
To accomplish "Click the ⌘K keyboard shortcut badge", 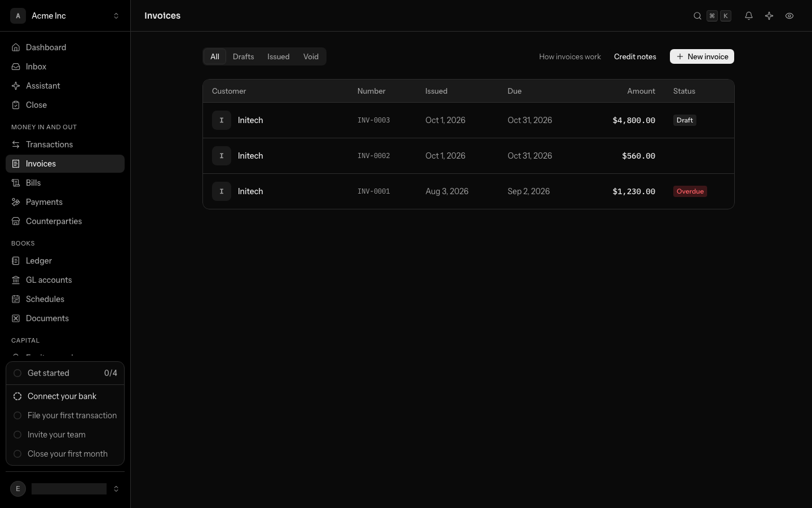I will click(719, 16).
